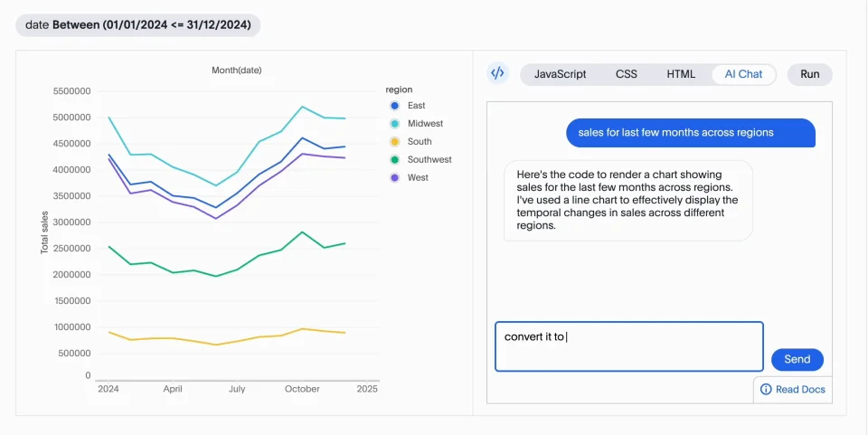
Task: Click the info icon beside Read Docs
Action: tap(766, 390)
